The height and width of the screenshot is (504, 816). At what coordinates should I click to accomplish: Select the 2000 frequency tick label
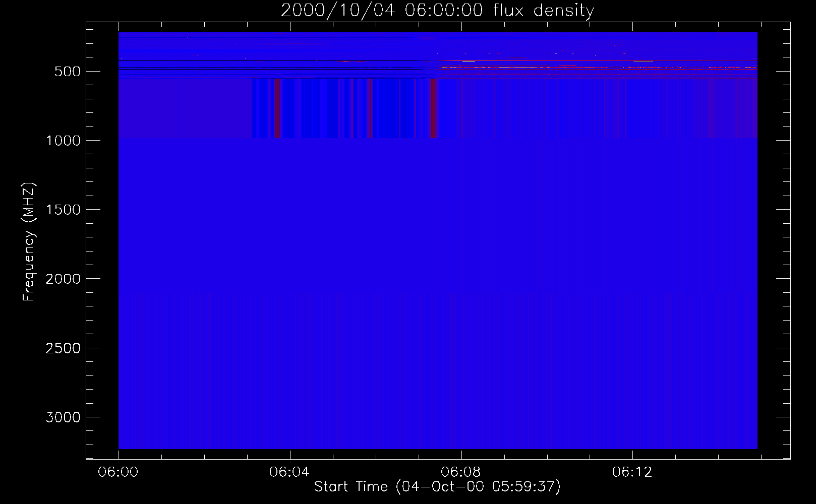coord(63,279)
